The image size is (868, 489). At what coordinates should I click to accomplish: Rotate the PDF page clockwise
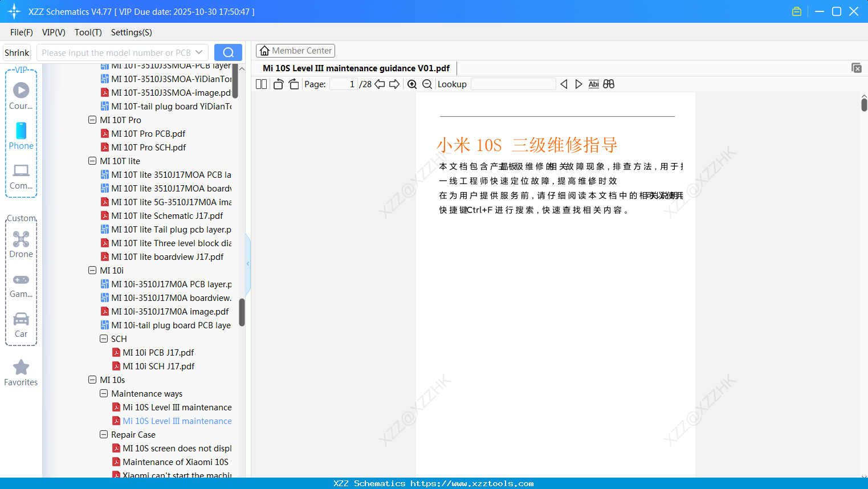[294, 84]
